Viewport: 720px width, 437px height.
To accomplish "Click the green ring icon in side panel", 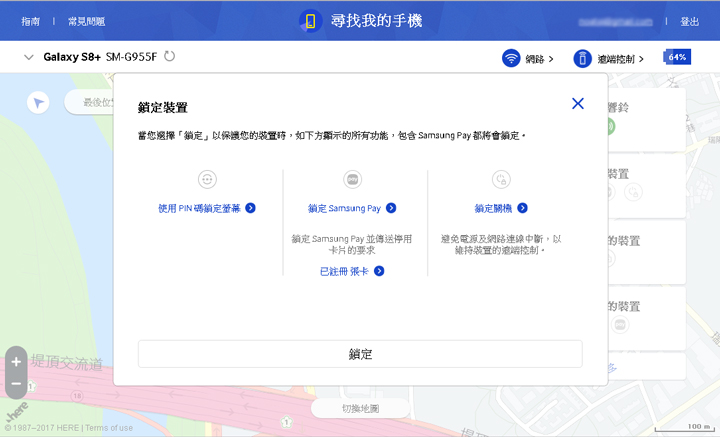I will click(x=611, y=126).
